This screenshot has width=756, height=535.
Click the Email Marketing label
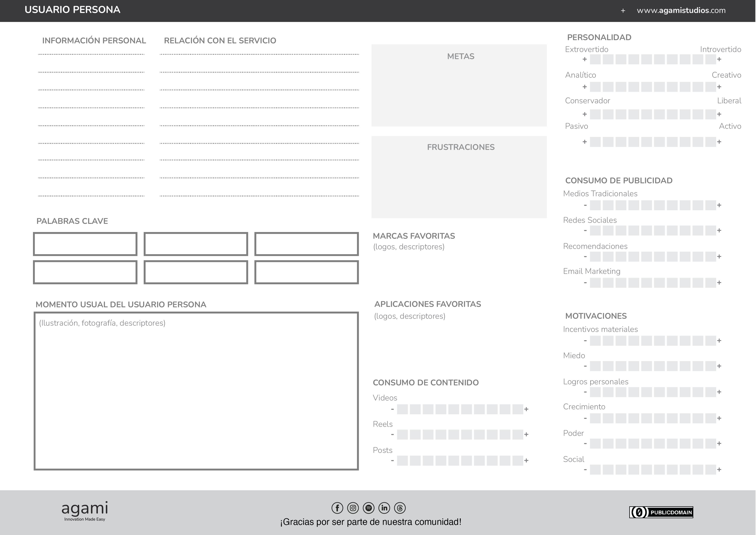592,271
